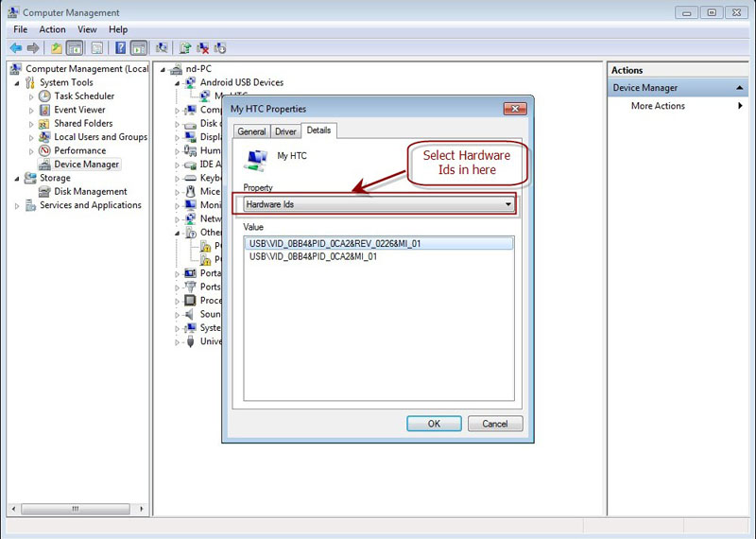Viewport: 756px width, 539px height.
Task: Select value USB\VID_0BB4&PID_0CA2&MI_01
Action: (313, 256)
